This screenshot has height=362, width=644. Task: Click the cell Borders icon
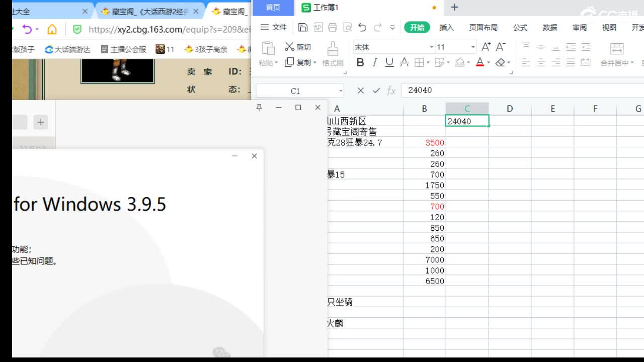[x=419, y=62]
